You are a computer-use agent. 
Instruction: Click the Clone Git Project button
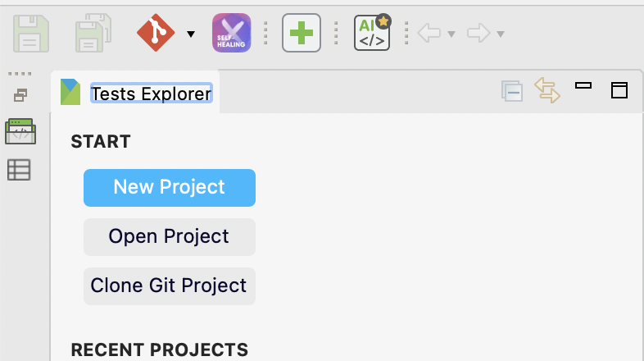click(170, 286)
